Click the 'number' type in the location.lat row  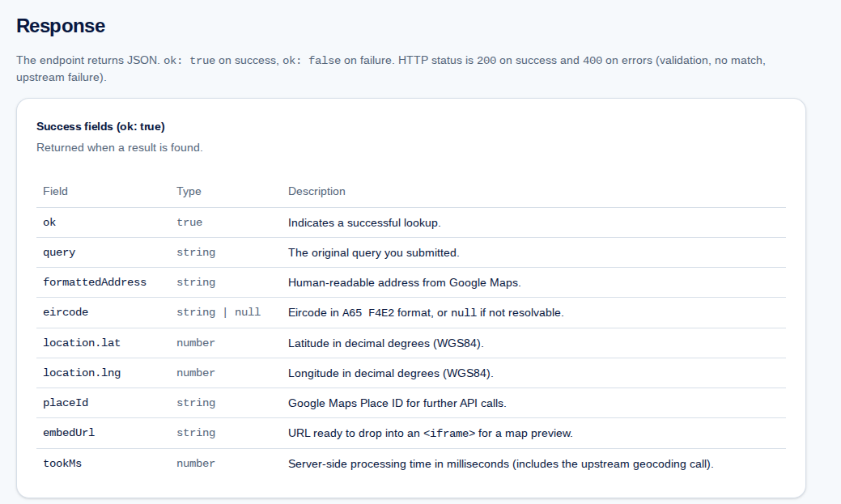pos(196,343)
